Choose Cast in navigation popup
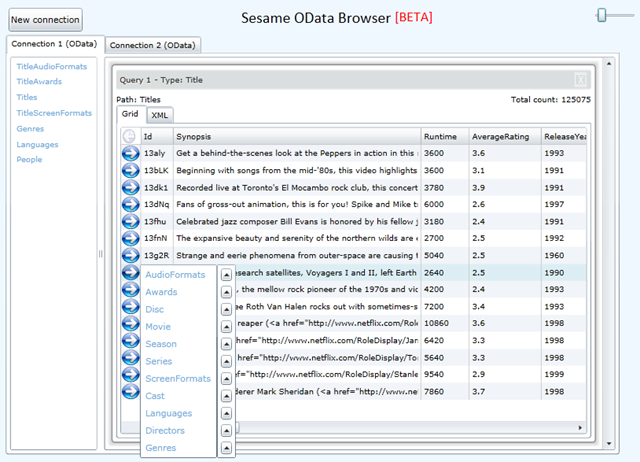The height and width of the screenshot is (462, 640). tap(155, 396)
